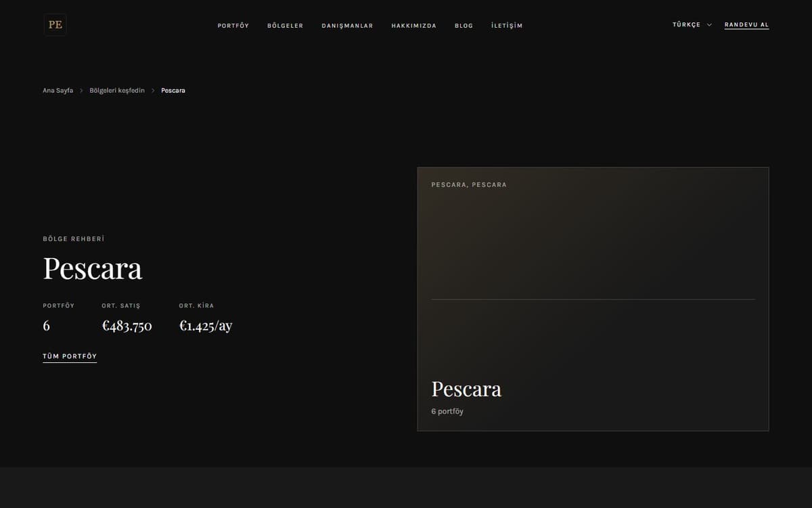812x508 pixels.
Task: Click the Randevu Al button
Action: pyautogui.click(x=746, y=25)
